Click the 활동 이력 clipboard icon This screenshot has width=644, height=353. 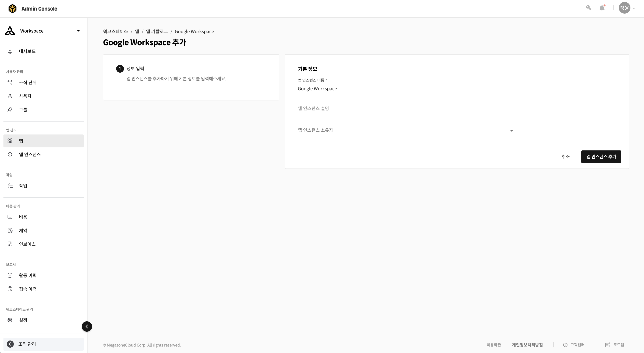pos(10,275)
